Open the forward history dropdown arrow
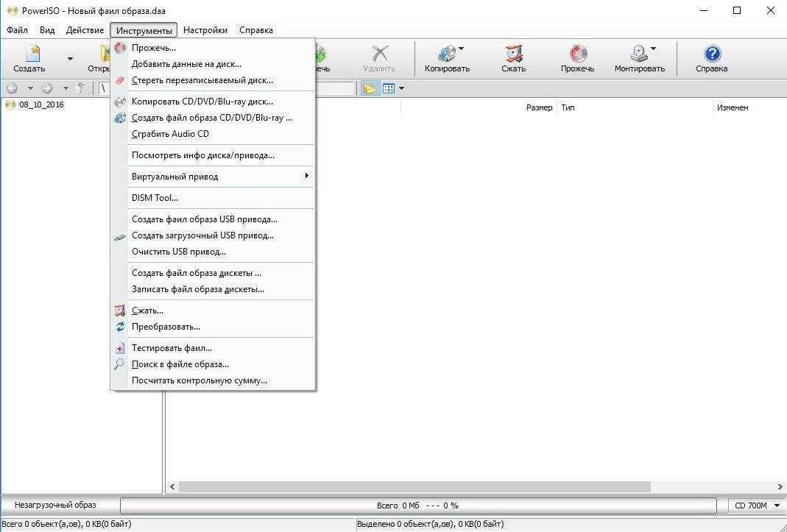 tap(66, 89)
